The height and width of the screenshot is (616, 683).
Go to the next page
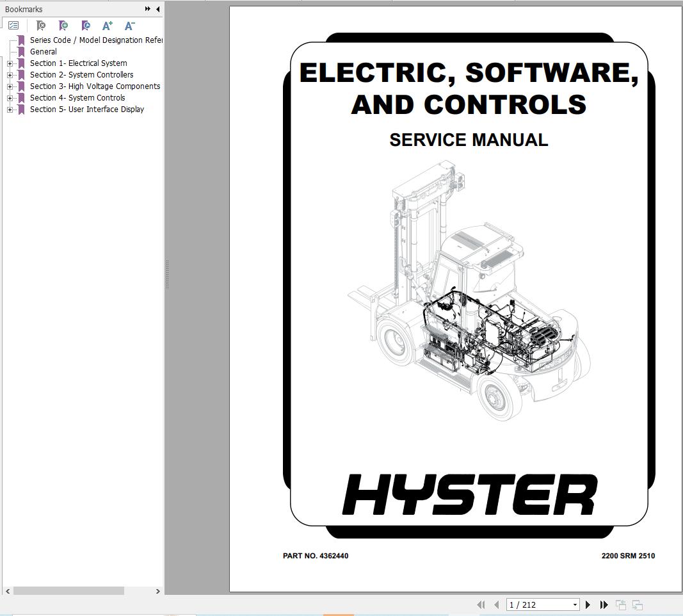click(588, 604)
